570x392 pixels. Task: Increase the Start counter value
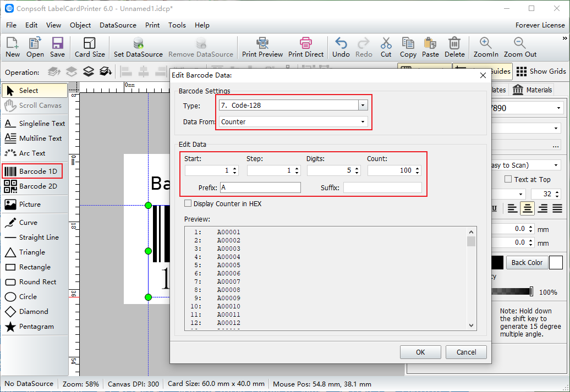[235, 168]
